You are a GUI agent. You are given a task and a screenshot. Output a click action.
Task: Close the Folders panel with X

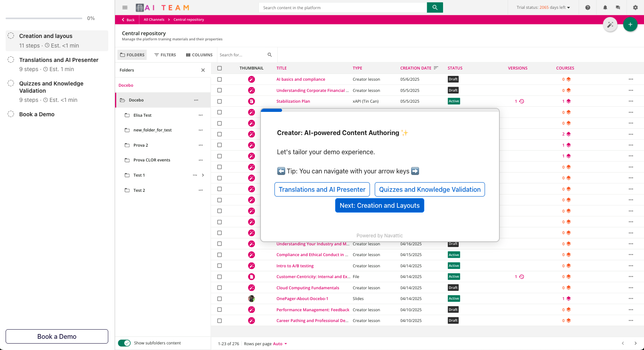[203, 70]
